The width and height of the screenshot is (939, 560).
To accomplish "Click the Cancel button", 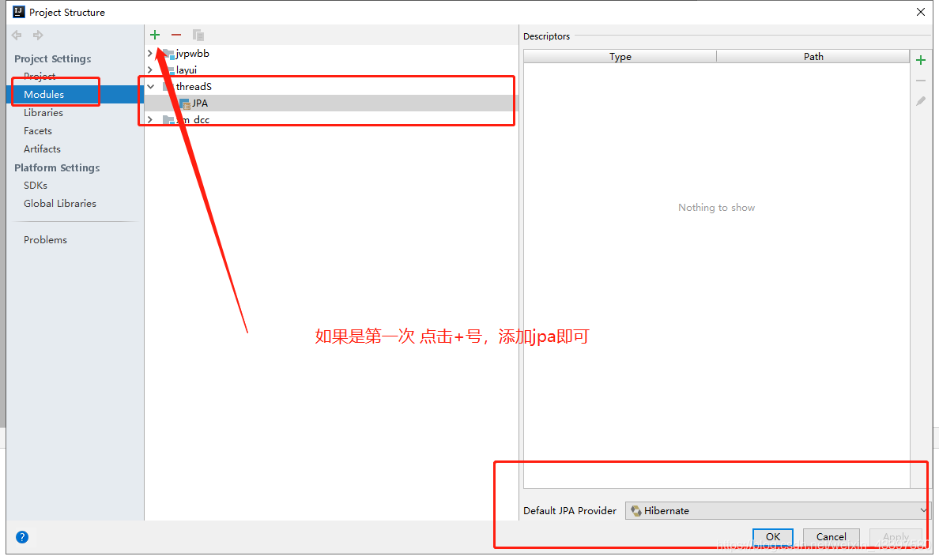I will pos(832,536).
